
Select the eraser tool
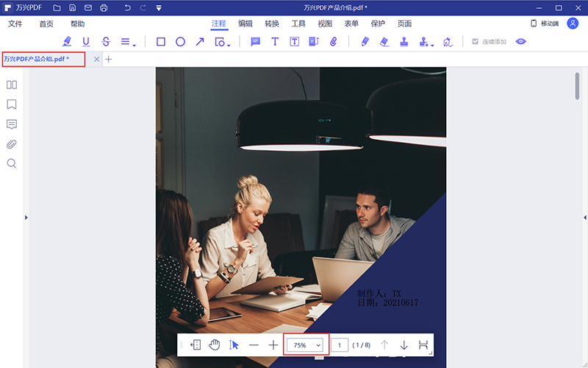[x=384, y=42]
